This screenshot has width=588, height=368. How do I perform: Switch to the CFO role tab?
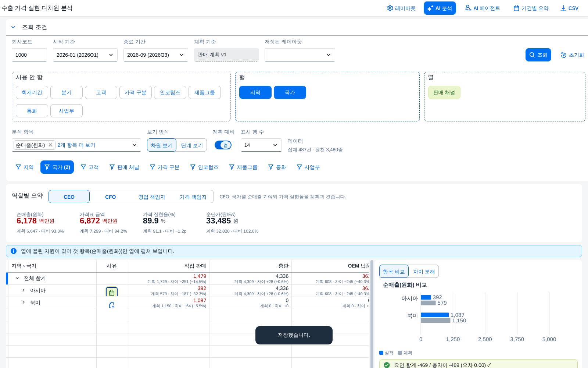[x=111, y=197]
